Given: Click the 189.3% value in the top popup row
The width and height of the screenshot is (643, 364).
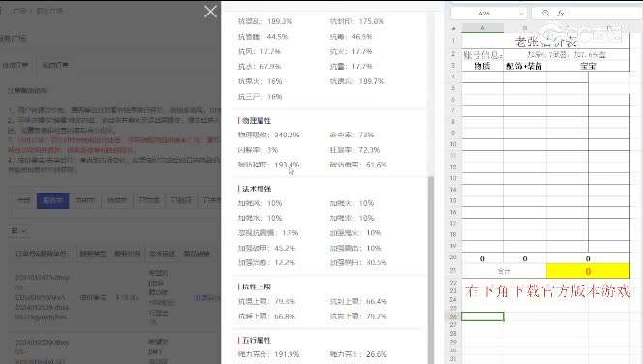Looking at the screenshot, I should click(x=280, y=21).
